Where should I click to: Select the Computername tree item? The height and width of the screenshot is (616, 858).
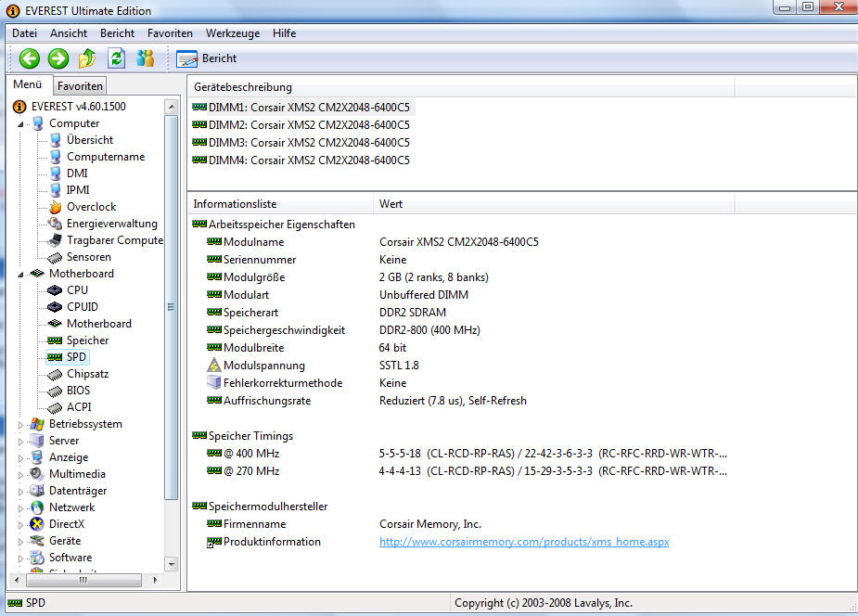pyautogui.click(x=106, y=157)
